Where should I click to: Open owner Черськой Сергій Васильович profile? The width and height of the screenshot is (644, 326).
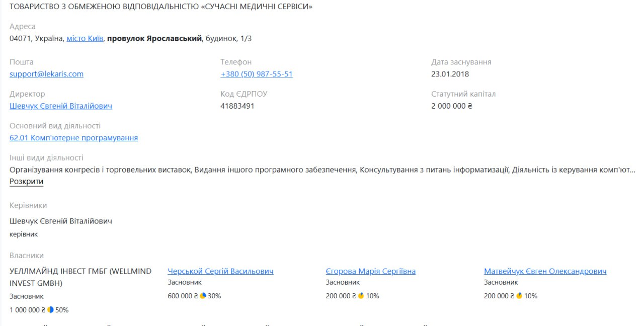(x=220, y=271)
